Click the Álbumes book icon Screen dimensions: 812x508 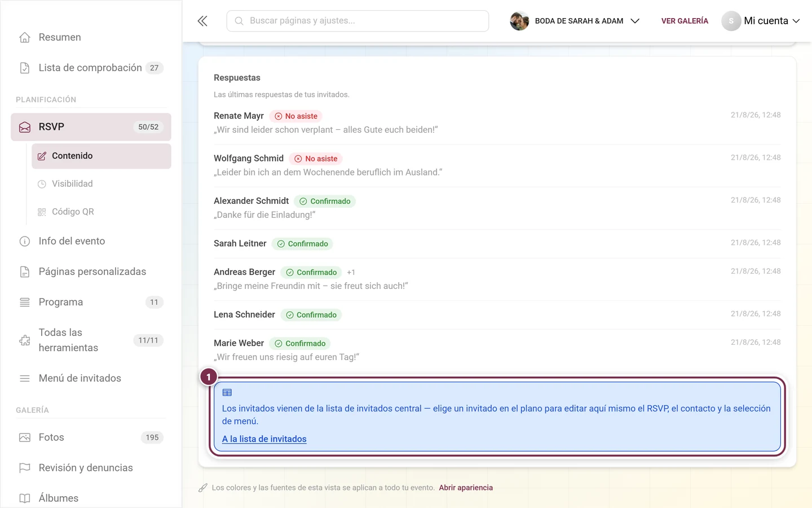[25, 498]
